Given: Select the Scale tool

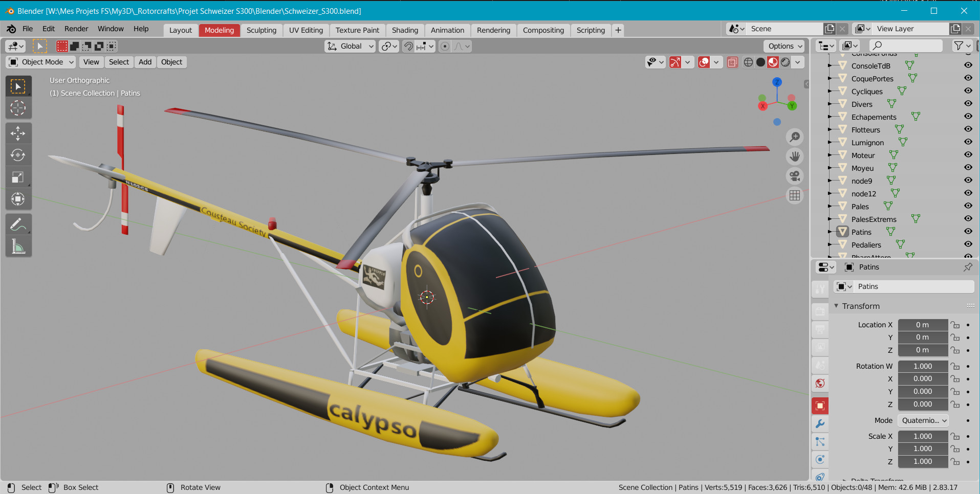Looking at the screenshot, I should (18, 176).
